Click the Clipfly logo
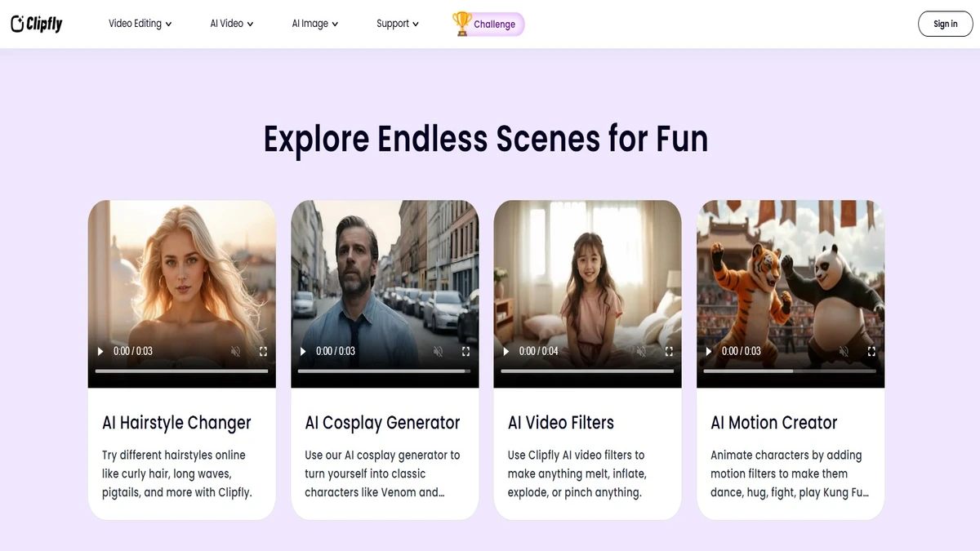 point(37,24)
